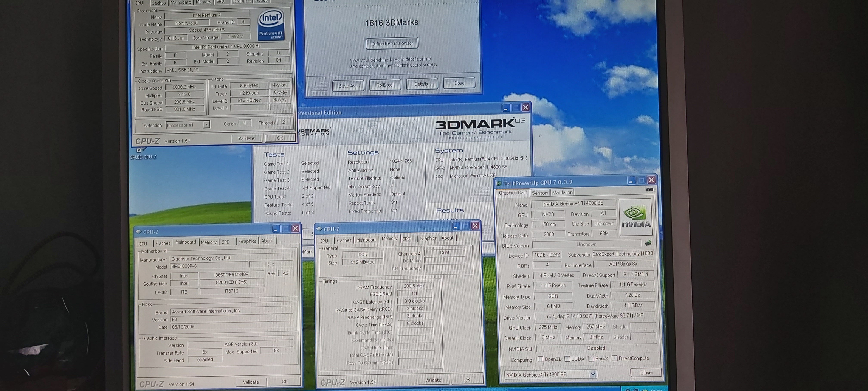Click the Core Speed value '3006.8 MHz'
The width and height of the screenshot is (868, 391).
click(184, 87)
